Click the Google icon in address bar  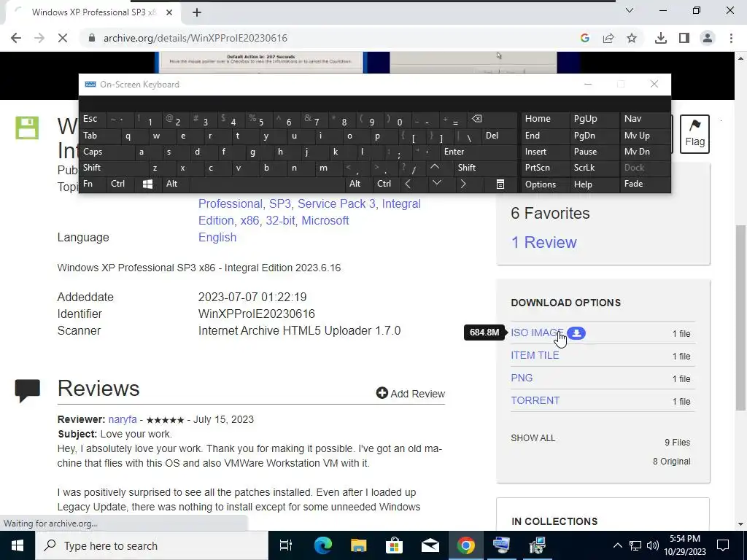tap(585, 38)
